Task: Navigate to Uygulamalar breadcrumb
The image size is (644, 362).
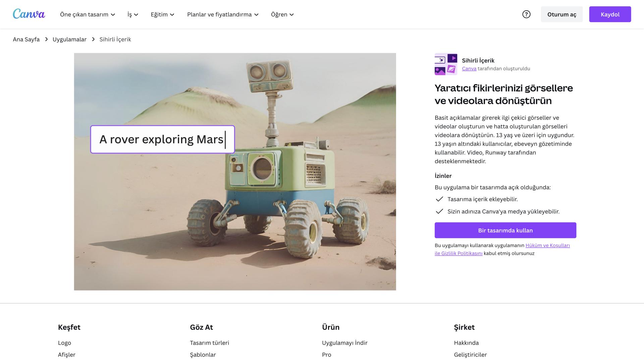Action: click(69, 39)
